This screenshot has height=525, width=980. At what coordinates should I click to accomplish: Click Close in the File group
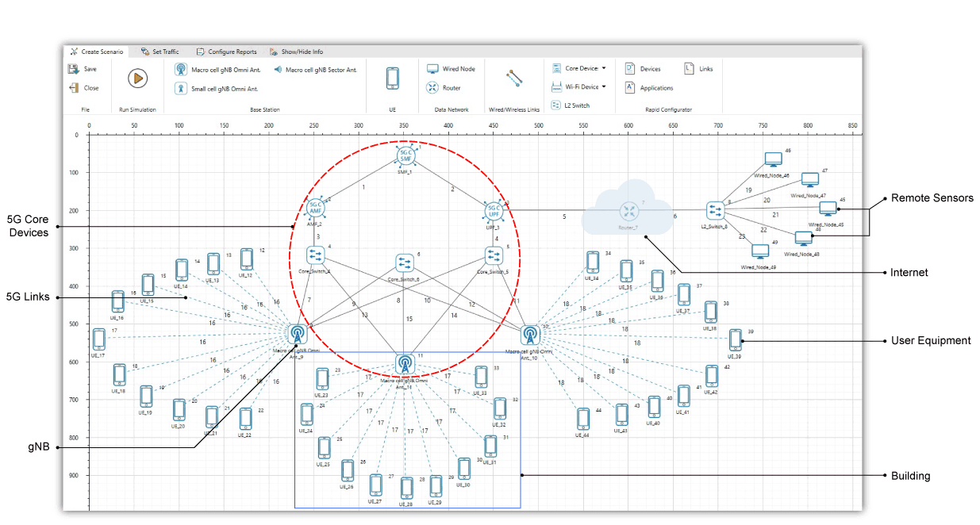[83, 88]
